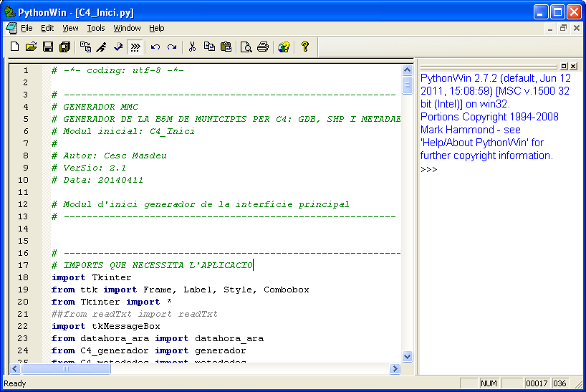Viewport: 586px width, 392px height.
Task: Click the Ready status bar text
Action: [x=15, y=383]
